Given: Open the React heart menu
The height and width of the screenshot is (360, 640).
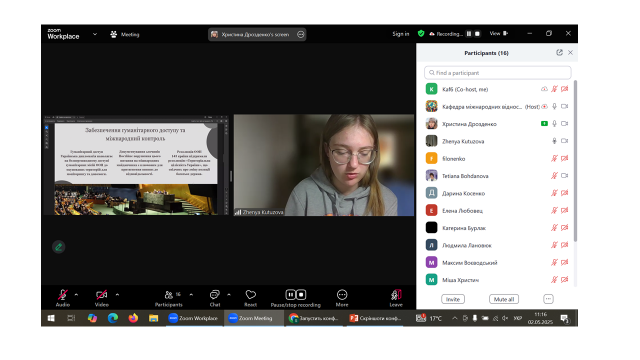Looking at the screenshot, I should tap(251, 298).
